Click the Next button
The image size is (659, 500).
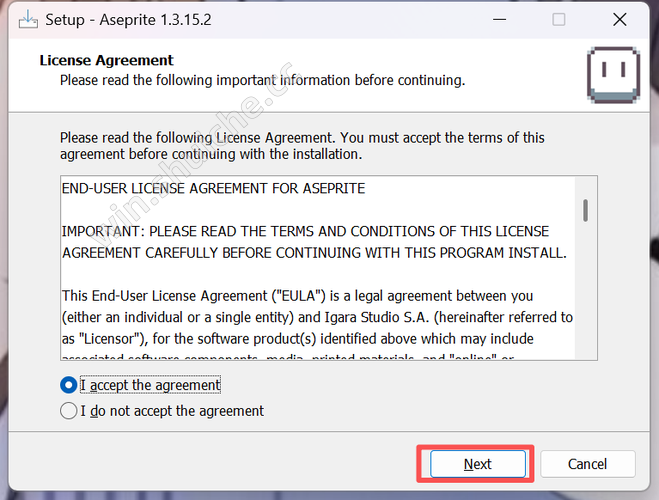(x=477, y=464)
